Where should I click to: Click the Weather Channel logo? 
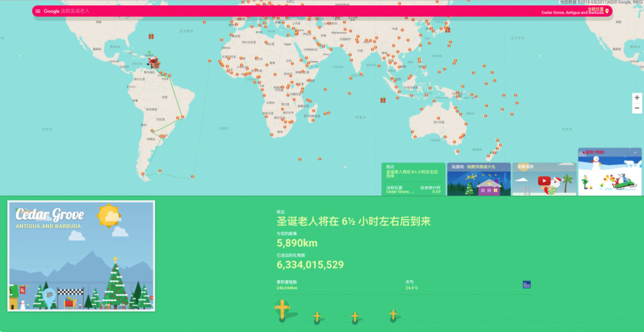(x=527, y=284)
